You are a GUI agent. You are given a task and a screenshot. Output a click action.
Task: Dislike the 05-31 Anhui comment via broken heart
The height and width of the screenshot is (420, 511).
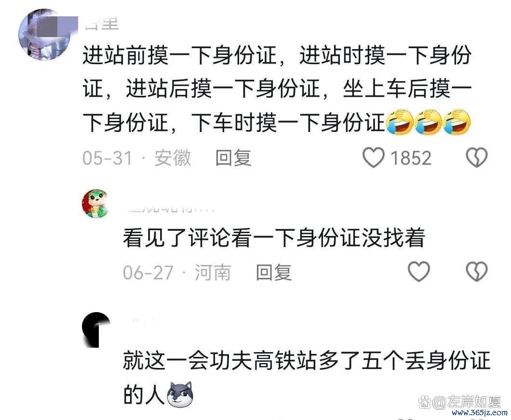coord(477,157)
